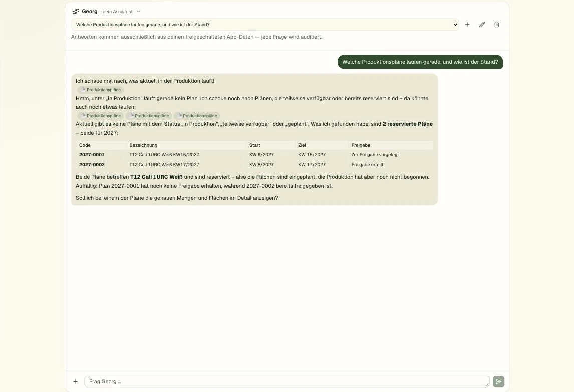Click the bold '2 reservierte Pläne' text

point(407,124)
